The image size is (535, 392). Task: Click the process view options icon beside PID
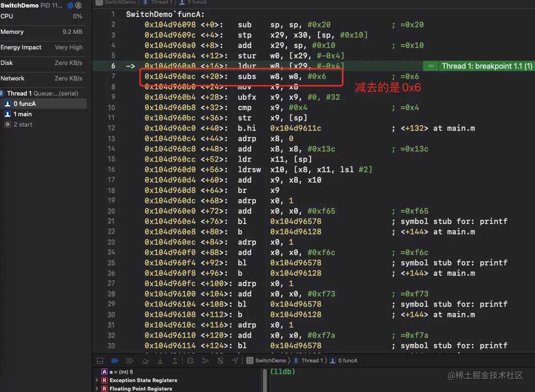point(79,6)
